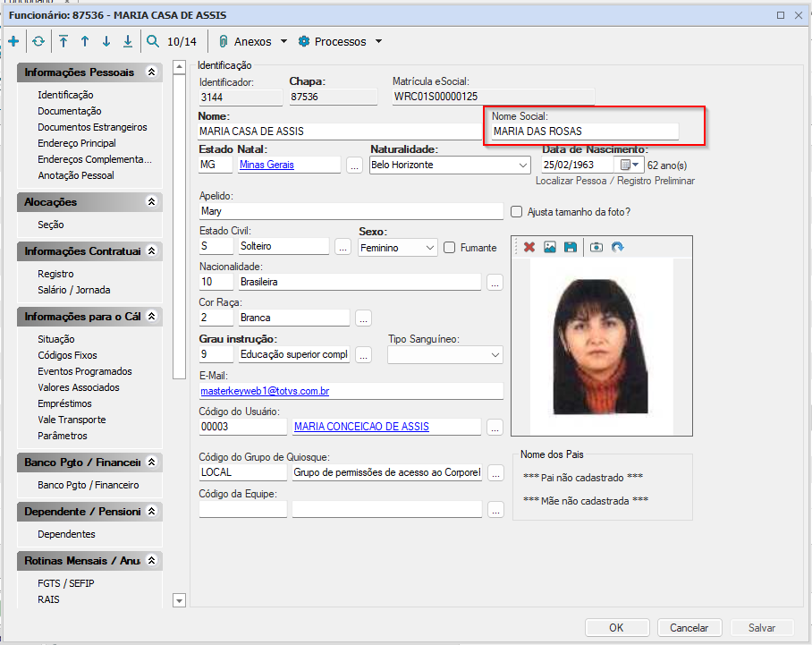The height and width of the screenshot is (645, 812).
Task: Open Cor Raça lookup ellipsis button
Action: [x=364, y=318]
